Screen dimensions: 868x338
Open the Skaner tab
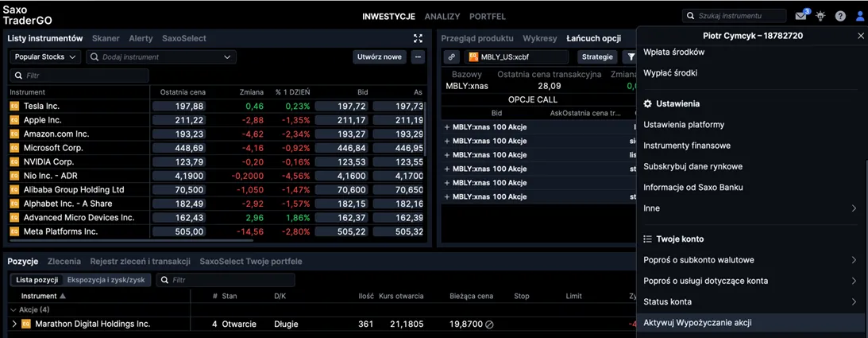click(x=106, y=38)
